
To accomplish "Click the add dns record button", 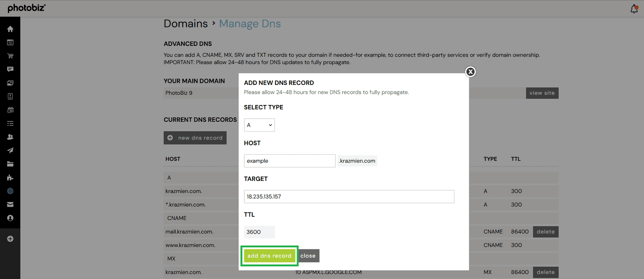I will pyautogui.click(x=269, y=256).
